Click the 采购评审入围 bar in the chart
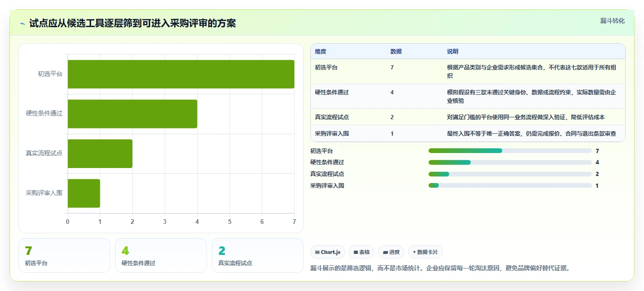Image resolution: width=644 pixels, height=291 pixels. pos(84,193)
